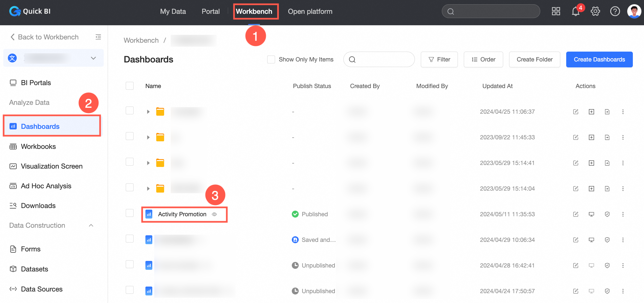Select the Workbench tab
This screenshot has width=644, height=303.
point(254,12)
